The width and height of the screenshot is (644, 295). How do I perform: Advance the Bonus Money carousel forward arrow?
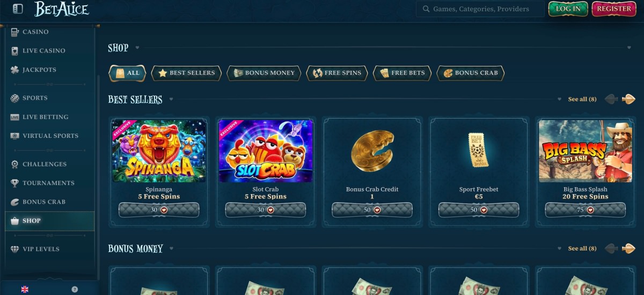tap(628, 248)
